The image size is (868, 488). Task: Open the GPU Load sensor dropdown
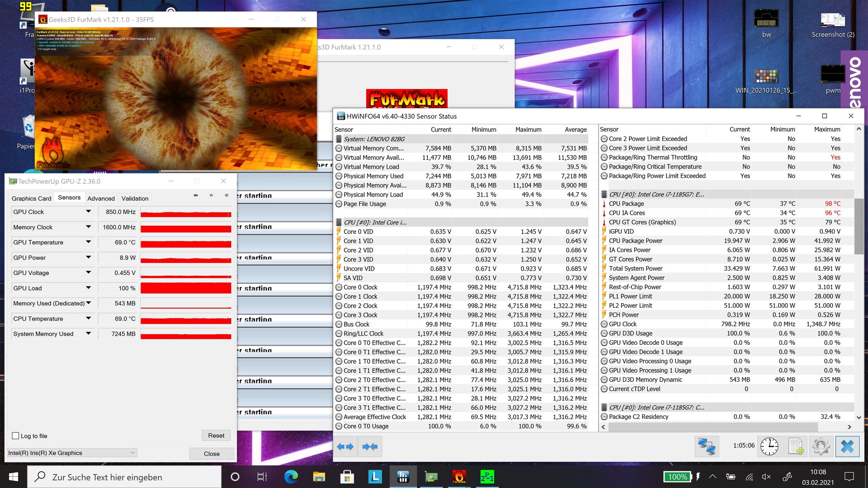point(88,288)
